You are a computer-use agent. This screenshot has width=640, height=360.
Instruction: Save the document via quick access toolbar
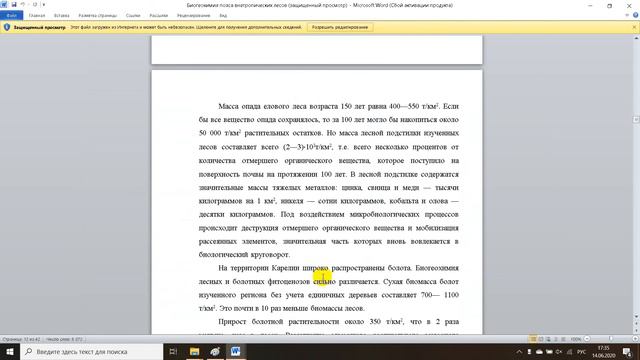pos(14,4)
